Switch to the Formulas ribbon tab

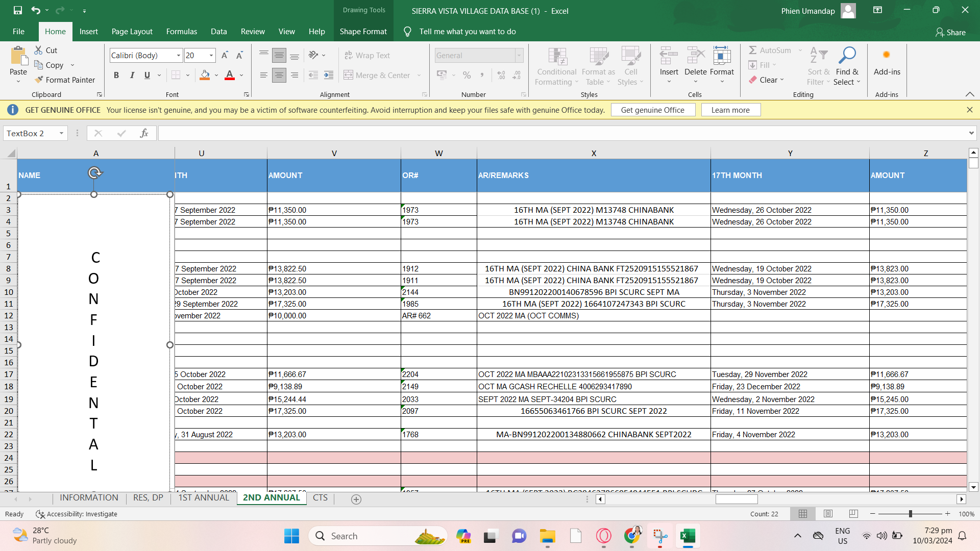181,32
